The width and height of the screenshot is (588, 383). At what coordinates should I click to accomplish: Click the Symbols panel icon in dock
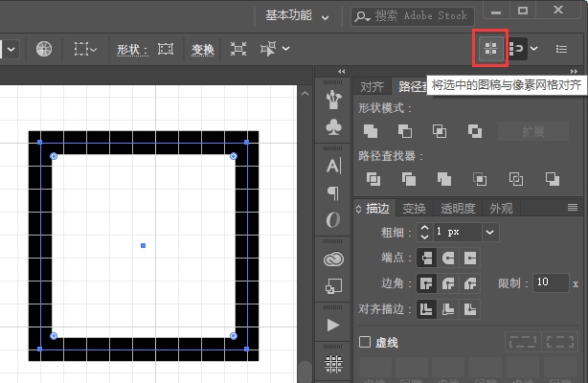pyautogui.click(x=333, y=100)
